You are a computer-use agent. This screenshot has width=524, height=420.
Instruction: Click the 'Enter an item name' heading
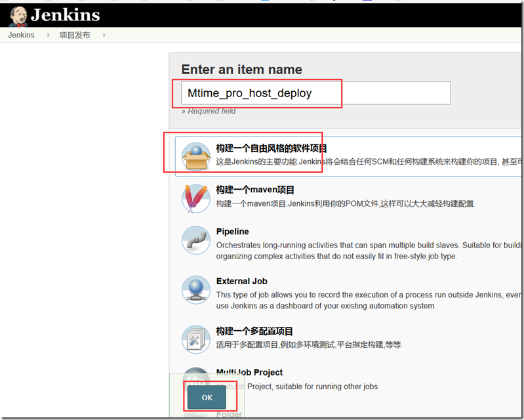[241, 70]
